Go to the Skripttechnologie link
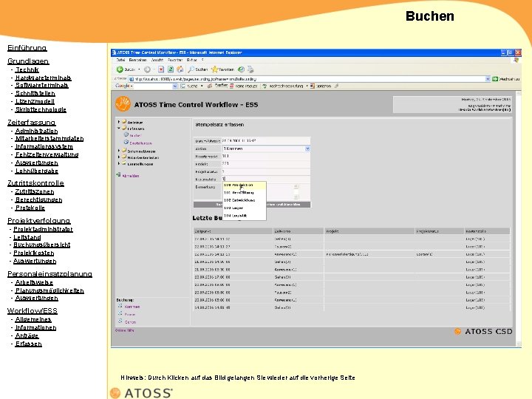 click(x=41, y=109)
